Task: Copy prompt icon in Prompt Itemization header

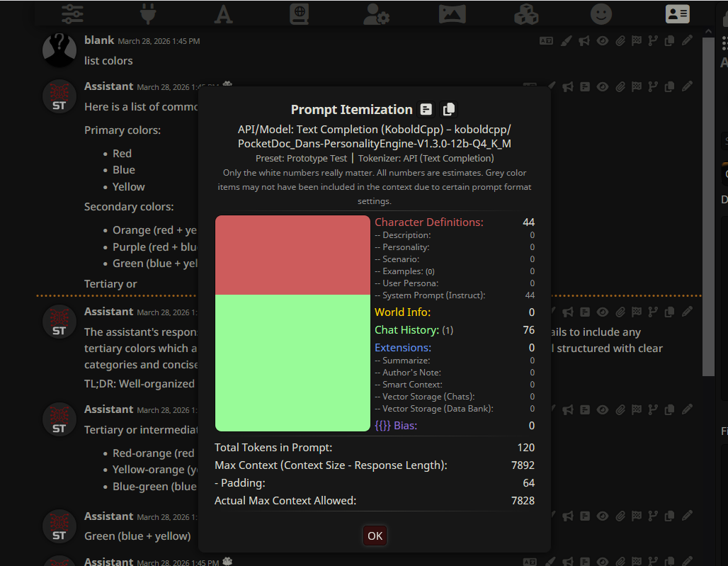Action: coord(448,110)
